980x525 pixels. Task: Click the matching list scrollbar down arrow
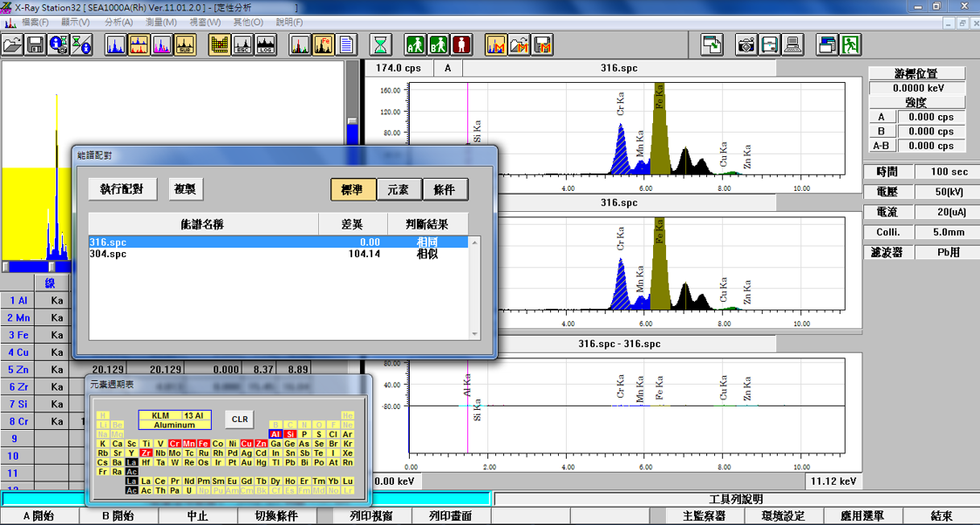[x=474, y=334]
